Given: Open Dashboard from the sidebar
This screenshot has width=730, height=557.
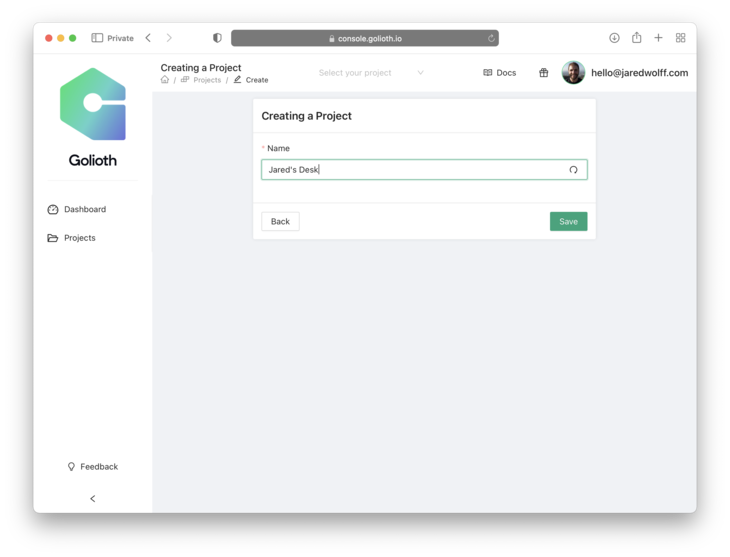Looking at the screenshot, I should [x=77, y=210].
